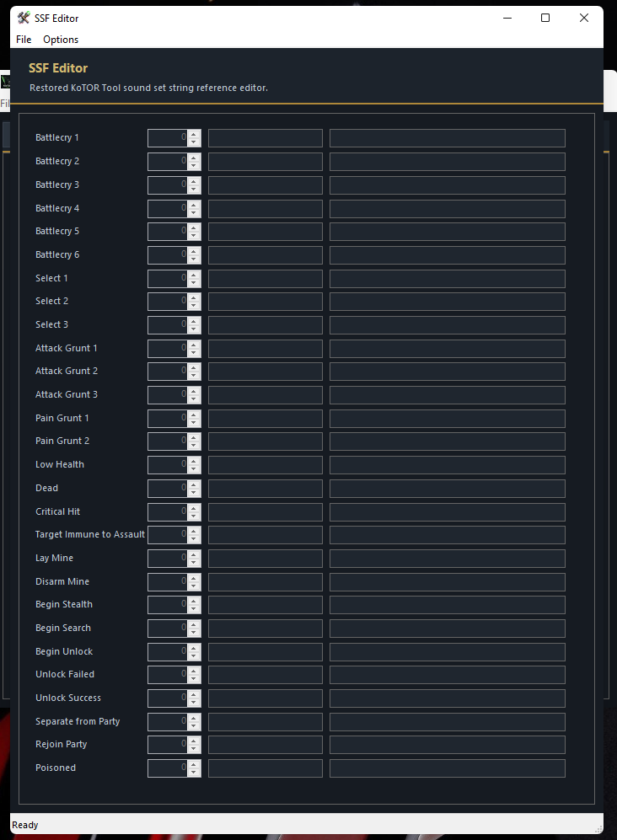Click down arrow for Poisoned spinner
Screen dimensions: 617x840
coord(194,772)
